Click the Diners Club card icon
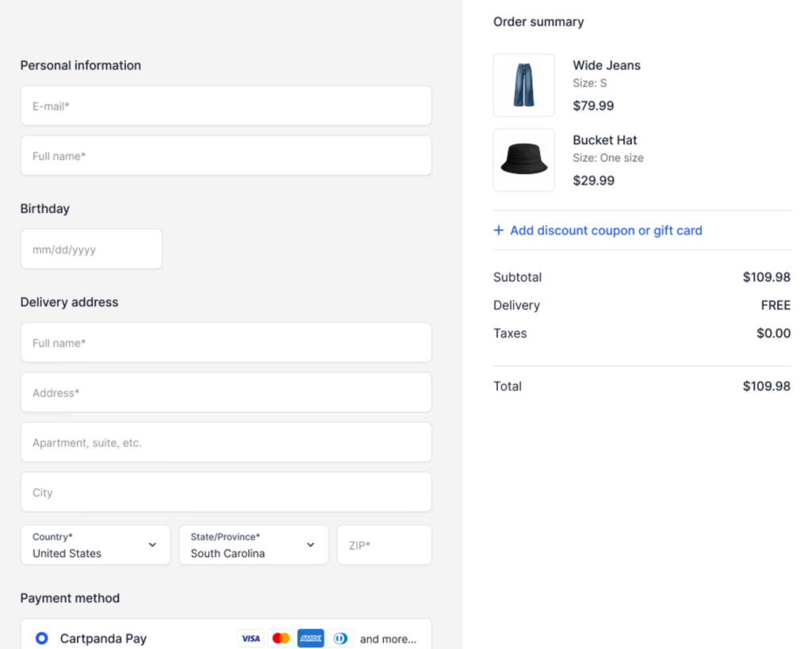812x649 pixels. [x=341, y=639]
